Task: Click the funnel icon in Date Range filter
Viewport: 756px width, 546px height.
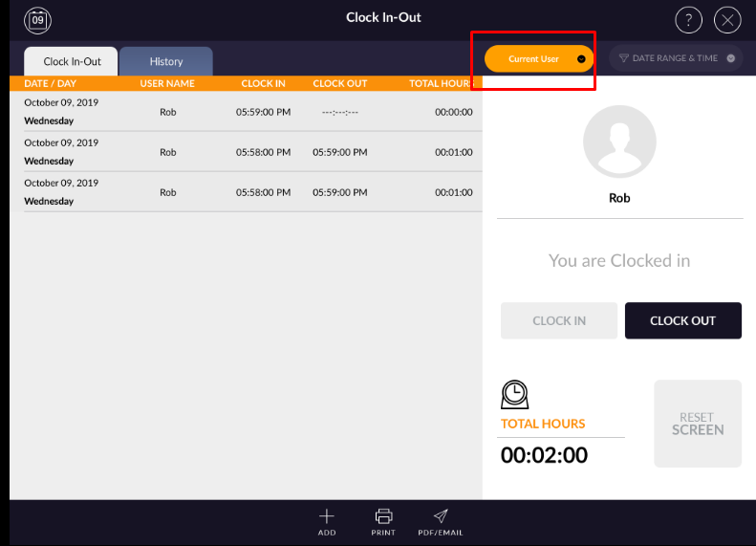Action: coord(624,58)
